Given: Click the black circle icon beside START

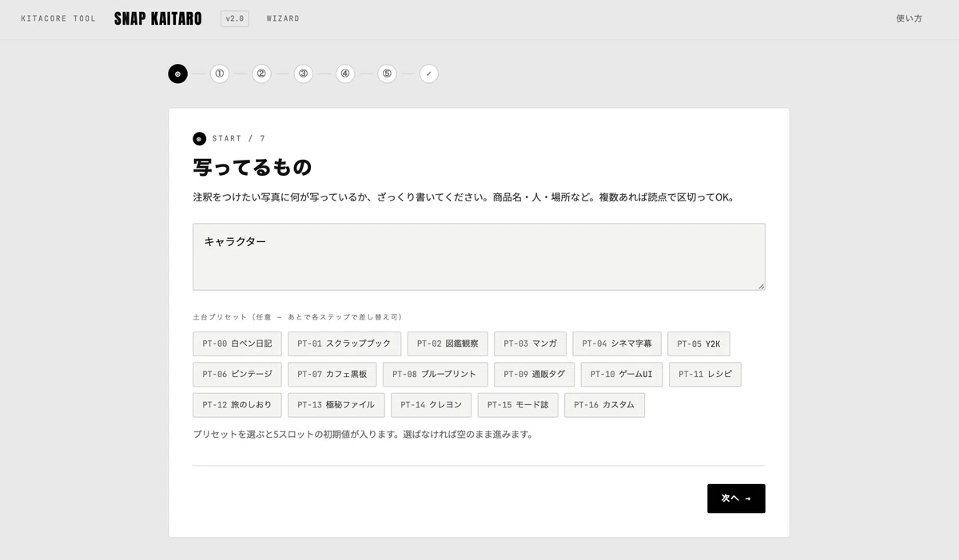Looking at the screenshot, I should 199,139.
